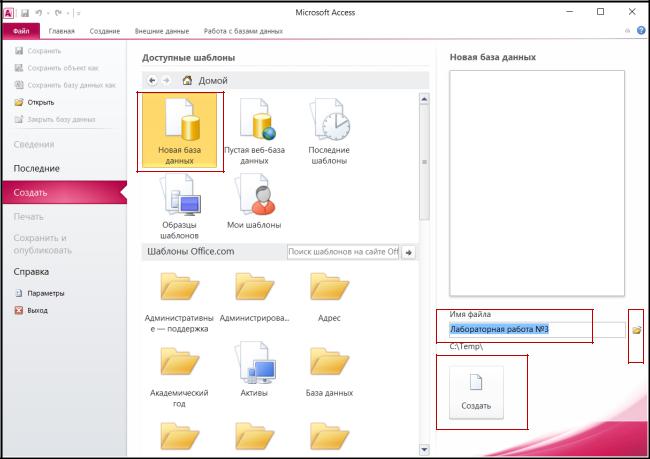Click the Access application icon in title bar
Viewport: 650px width, 459px height.
point(8,13)
